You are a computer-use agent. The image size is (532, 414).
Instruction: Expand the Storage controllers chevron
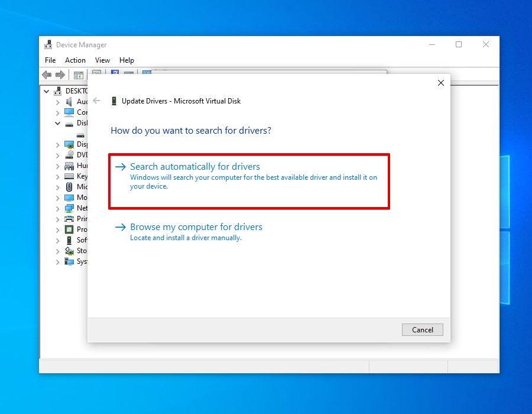[x=58, y=251]
